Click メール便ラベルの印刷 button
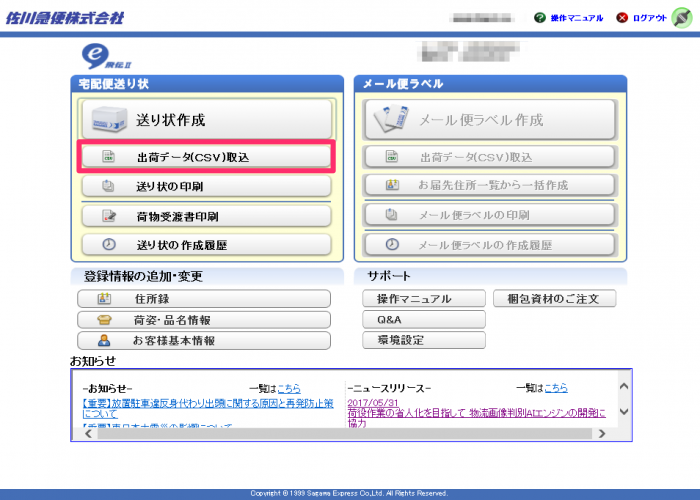Viewport: 700px width, 500px height. 490,215
